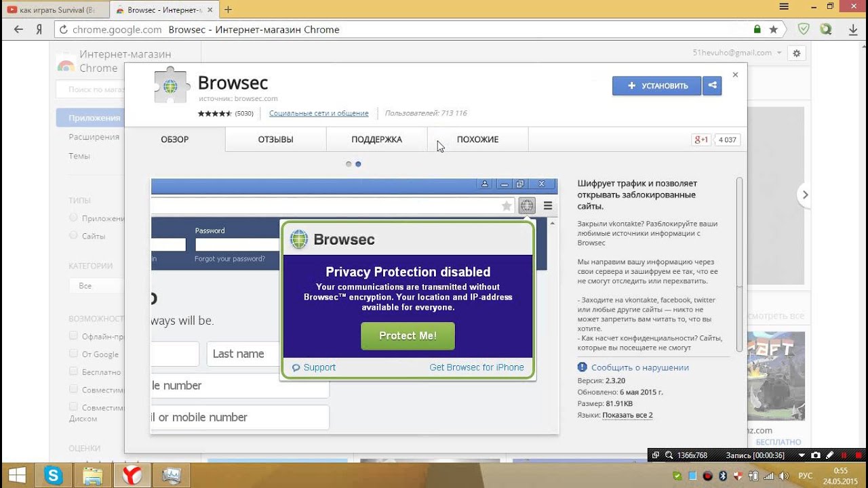Expand the recorder bar dropdown arrow
The height and width of the screenshot is (488, 868).
coord(802,455)
